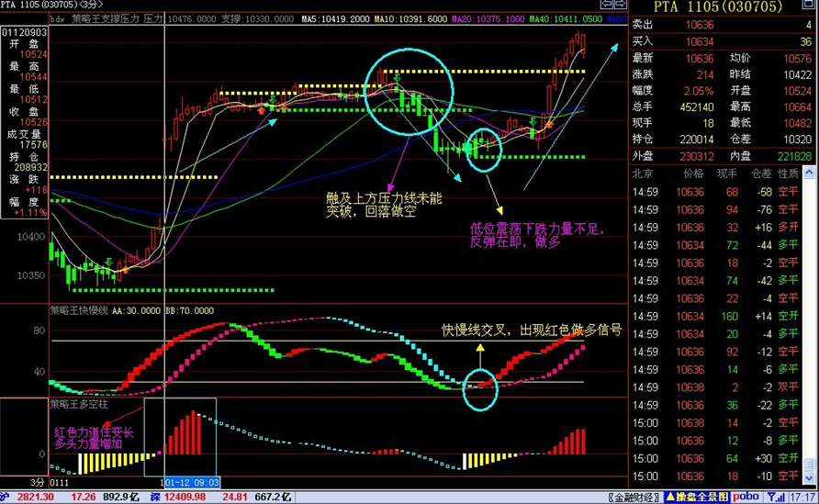The height and width of the screenshot is (504, 819).
Task: Select the highlighted 01-12 09:03 time marker
Action: pos(192,482)
